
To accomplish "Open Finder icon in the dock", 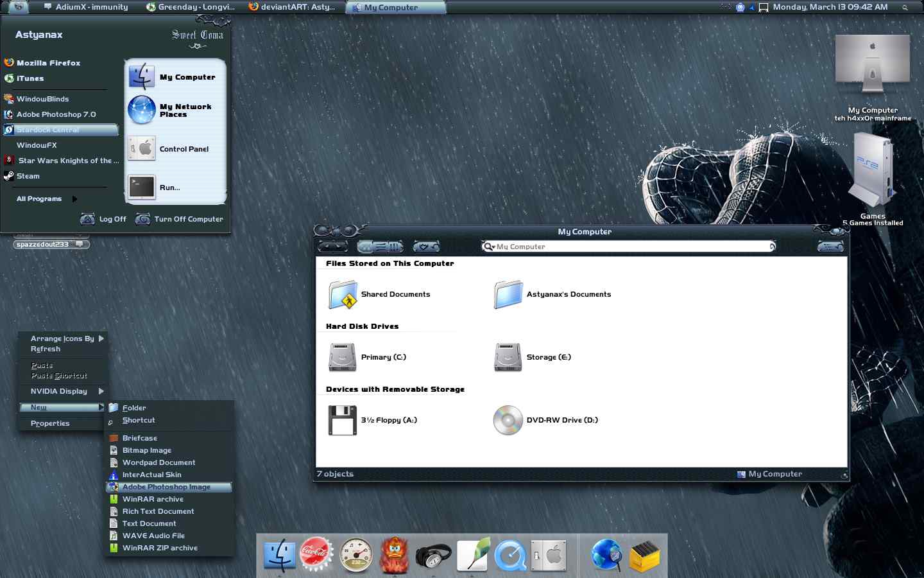I will point(280,555).
